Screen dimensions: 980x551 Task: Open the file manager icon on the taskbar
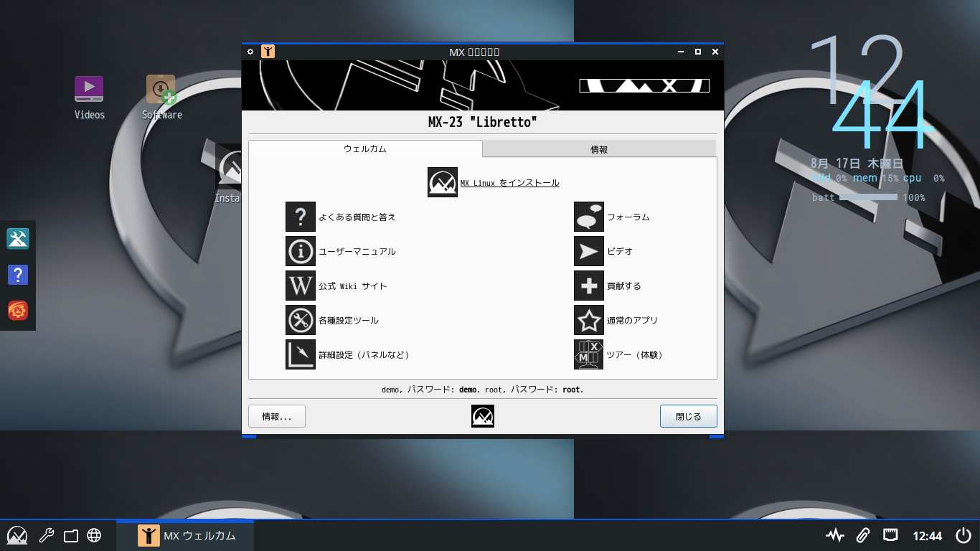click(70, 535)
